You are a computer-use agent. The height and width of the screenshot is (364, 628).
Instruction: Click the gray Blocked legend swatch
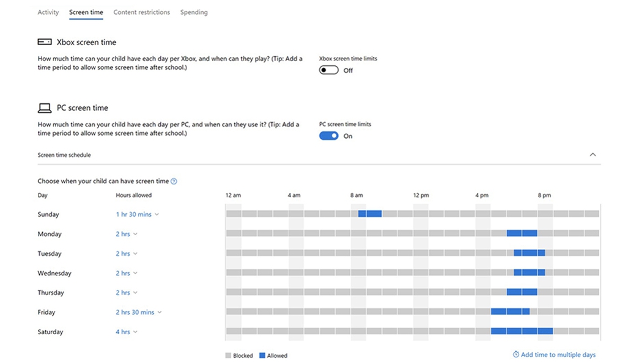point(228,355)
